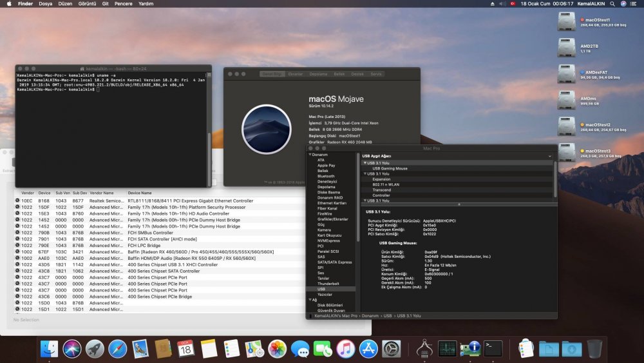The width and height of the screenshot is (644, 363).
Task: Switch to Ekranlar tab in About This Mac
Action: (x=296, y=74)
